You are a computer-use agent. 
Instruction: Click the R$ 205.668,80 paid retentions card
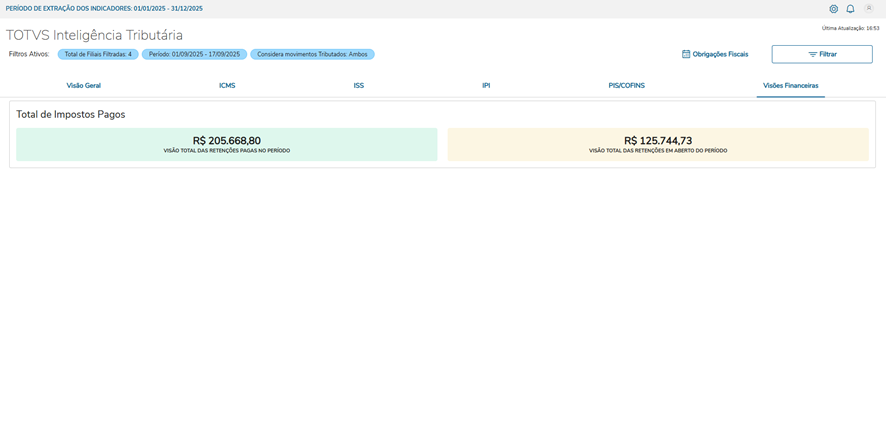227,144
